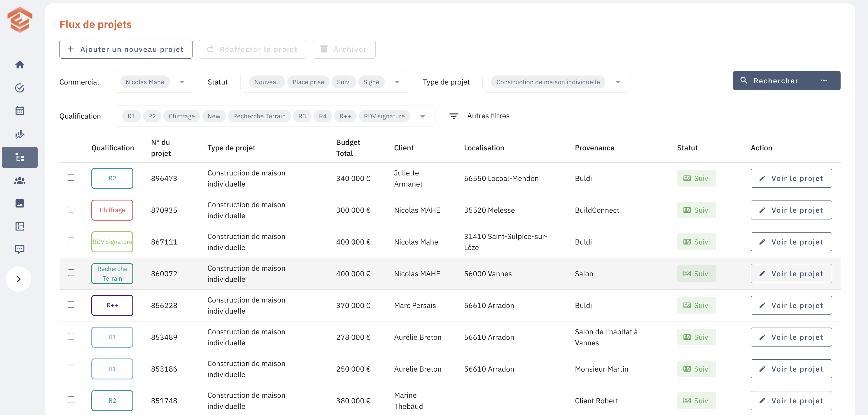Viewport: 868px width, 415px height.
Task: Expand the sidebar with the chevron arrow
Action: (19, 279)
